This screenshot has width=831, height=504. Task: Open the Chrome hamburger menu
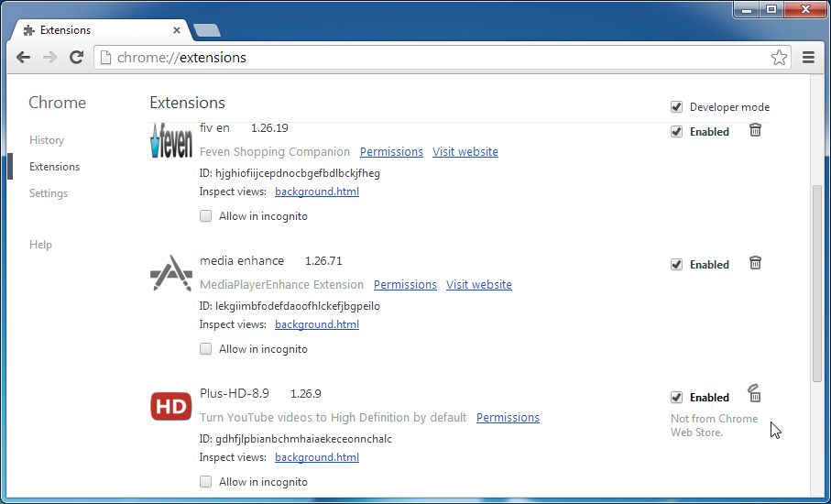coord(808,57)
